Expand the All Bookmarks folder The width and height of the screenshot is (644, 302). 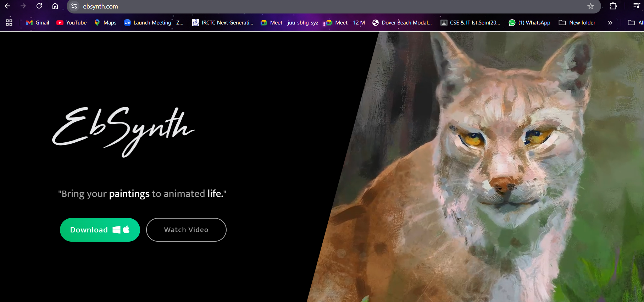point(635,23)
